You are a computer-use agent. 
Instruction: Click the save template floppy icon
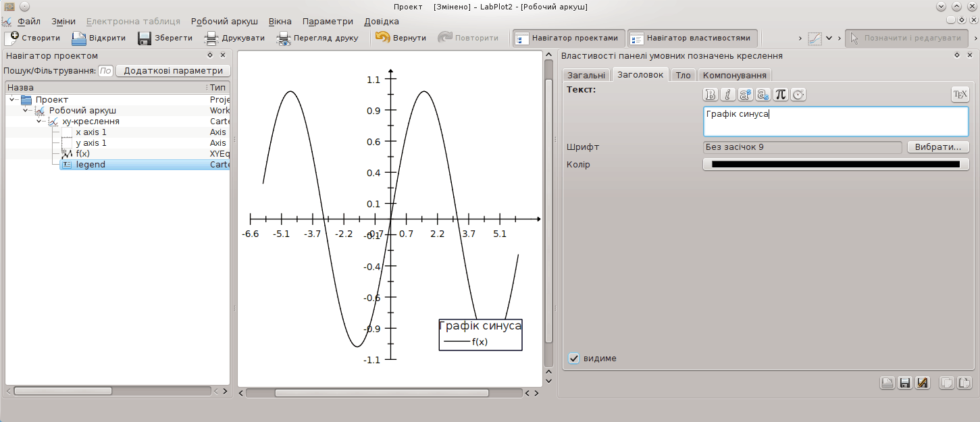click(905, 383)
